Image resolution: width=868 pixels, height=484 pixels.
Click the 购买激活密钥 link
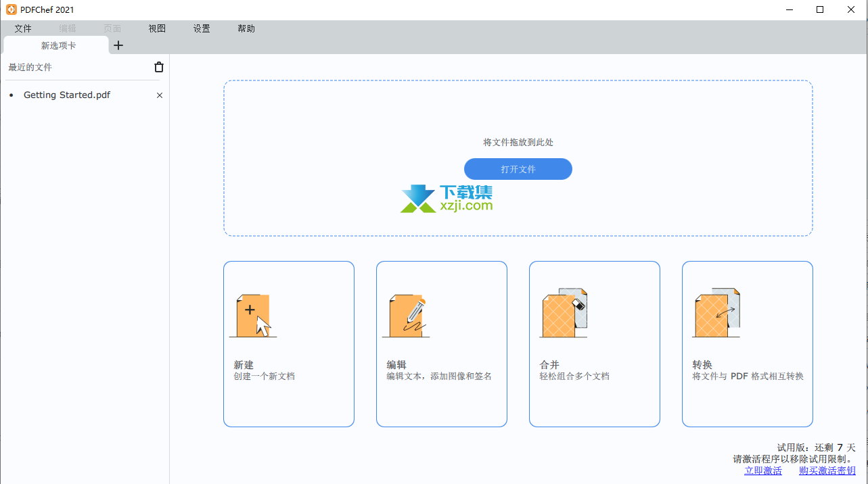(827, 470)
